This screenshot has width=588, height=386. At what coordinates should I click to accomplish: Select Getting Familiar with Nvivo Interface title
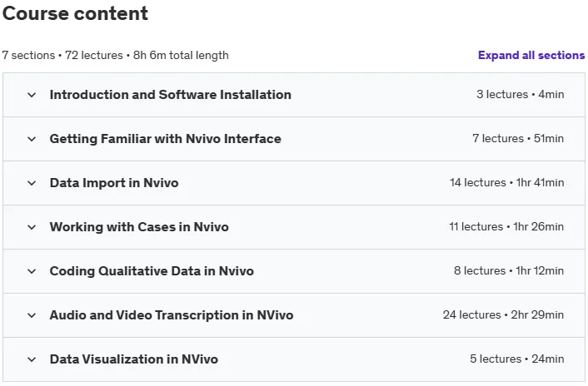point(166,139)
